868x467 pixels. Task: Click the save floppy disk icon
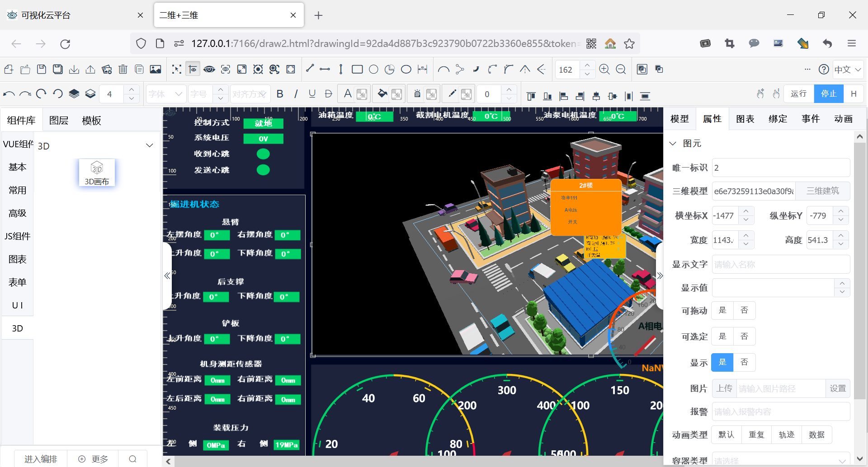point(42,69)
